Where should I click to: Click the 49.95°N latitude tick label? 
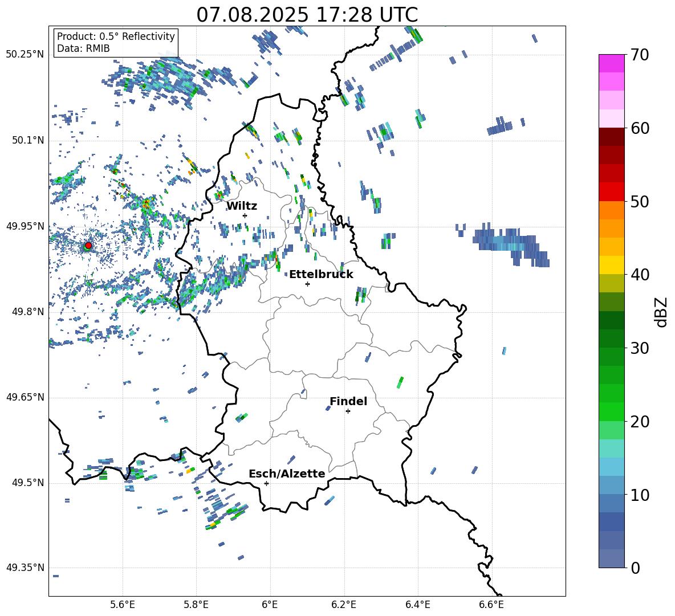click(x=25, y=226)
